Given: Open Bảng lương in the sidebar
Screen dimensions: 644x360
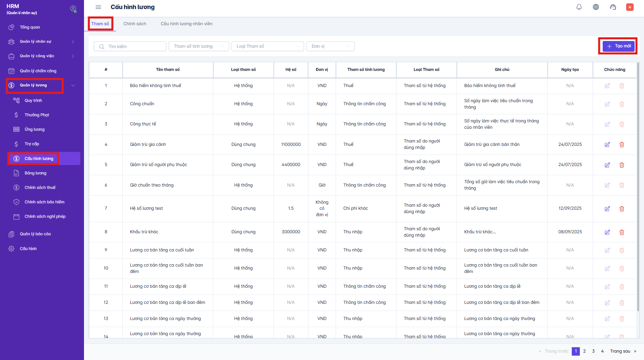Looking at the screenshot, I should 35,173.
